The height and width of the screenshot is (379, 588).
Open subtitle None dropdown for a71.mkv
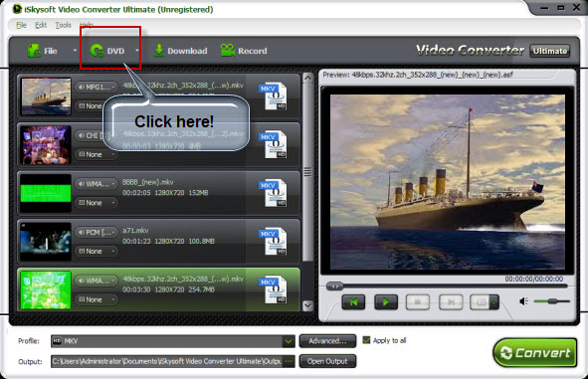(97, 251)
